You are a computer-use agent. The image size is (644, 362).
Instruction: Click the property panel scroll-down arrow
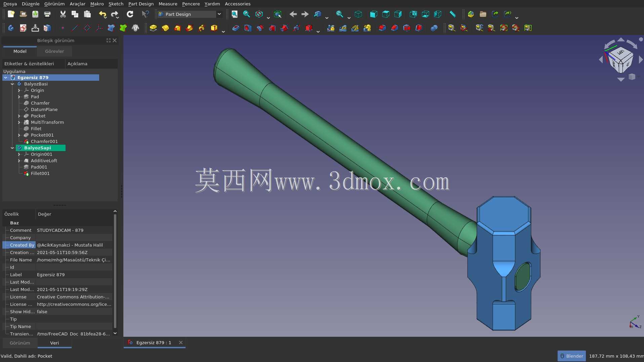click(x=115, y=333)
